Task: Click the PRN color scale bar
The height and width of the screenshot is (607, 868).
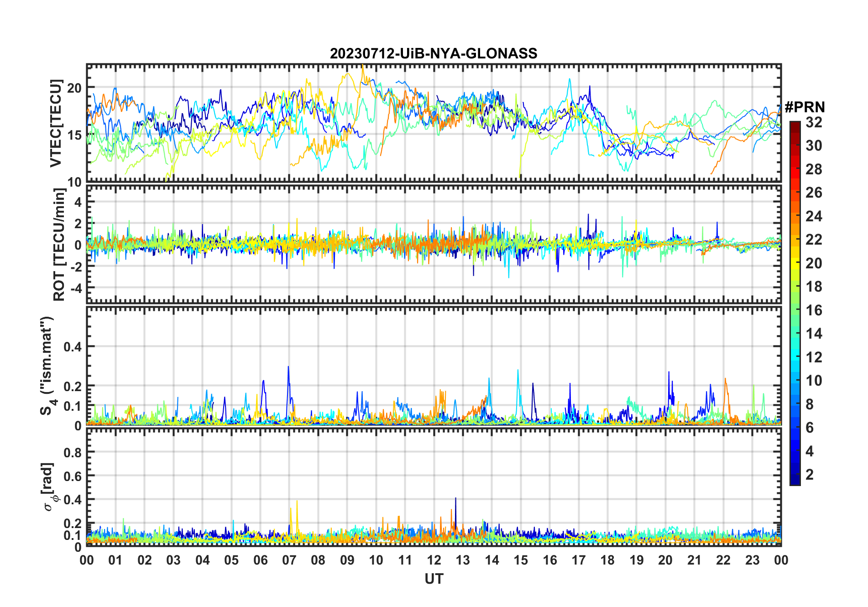Action: point(795,303)
